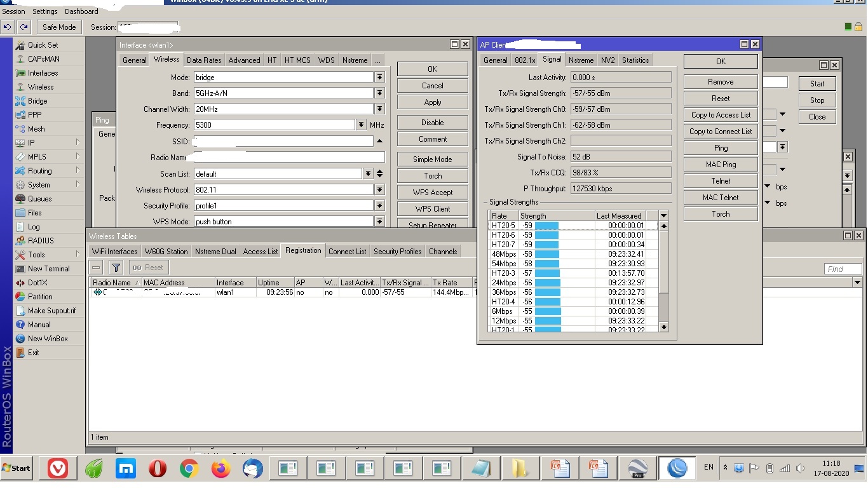Click Make Supout.rif in the sidebar
The width and height of the screenshot is (868, 488).
coord(51,311)
